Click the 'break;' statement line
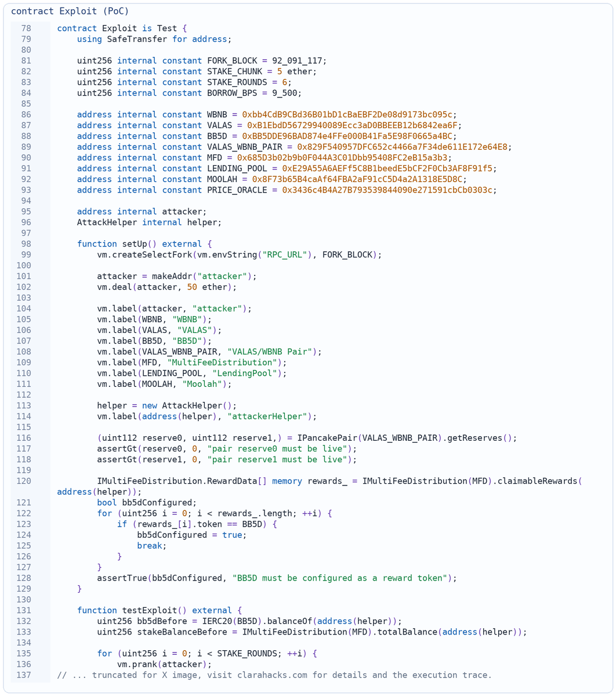The height and width of the screenshot is (696, 616). 152,545
